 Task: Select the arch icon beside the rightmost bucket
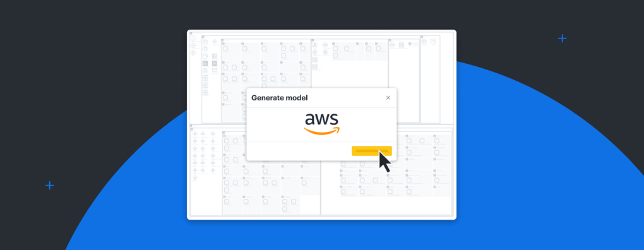(424, 42)
